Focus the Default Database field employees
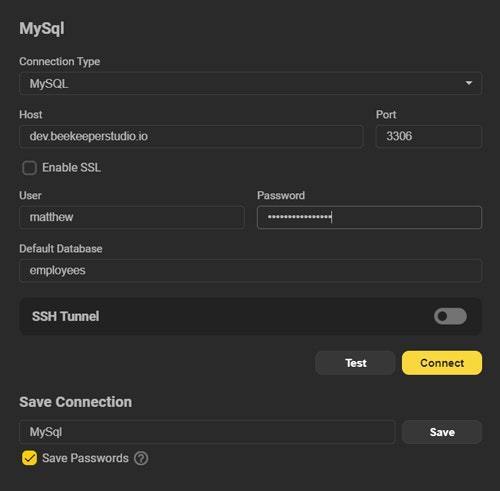Screen dimensions: 500x491 click(x=251, y=271)
